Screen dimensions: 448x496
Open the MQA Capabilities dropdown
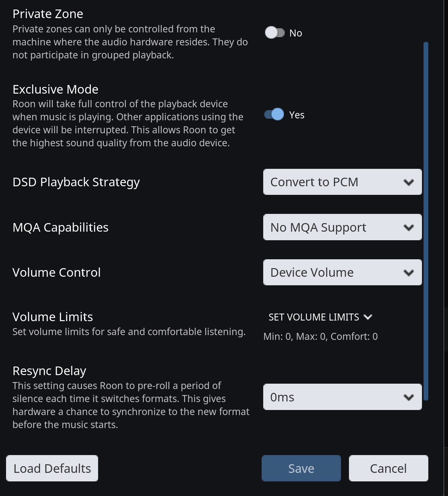coord(342,227)
